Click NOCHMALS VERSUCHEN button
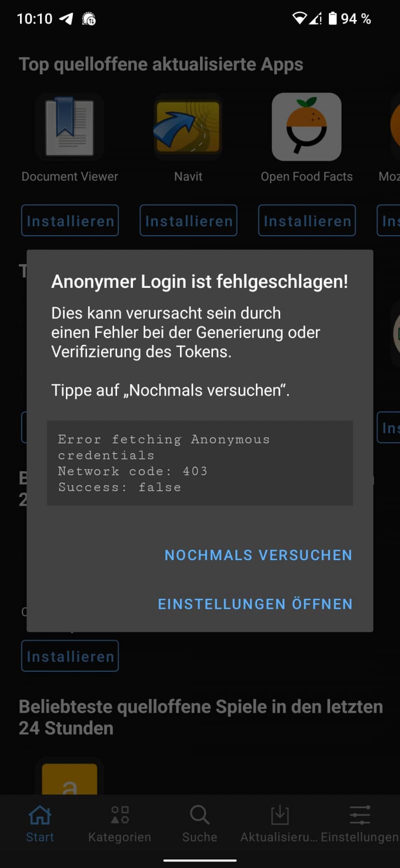The image size is (400, 868). point(258,555)
